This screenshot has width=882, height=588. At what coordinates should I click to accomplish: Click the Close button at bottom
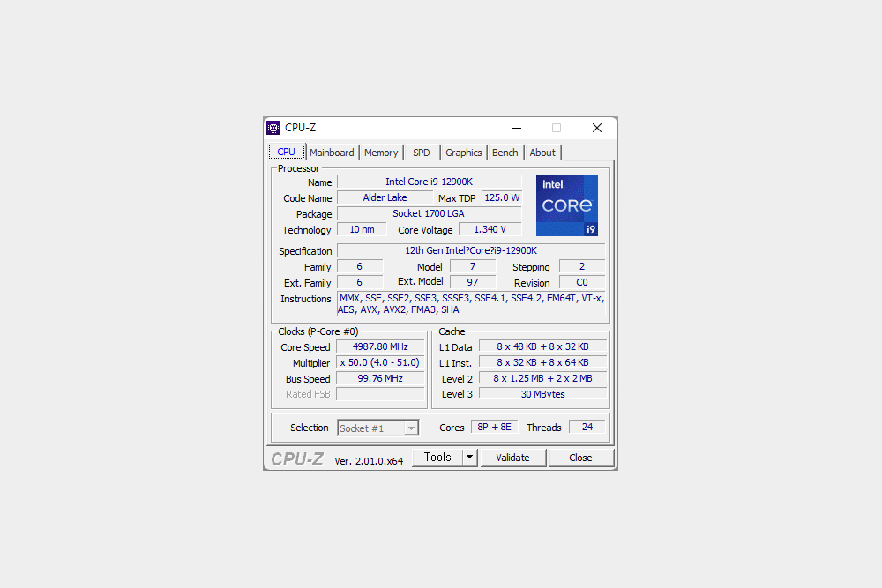tap(580, 458)
